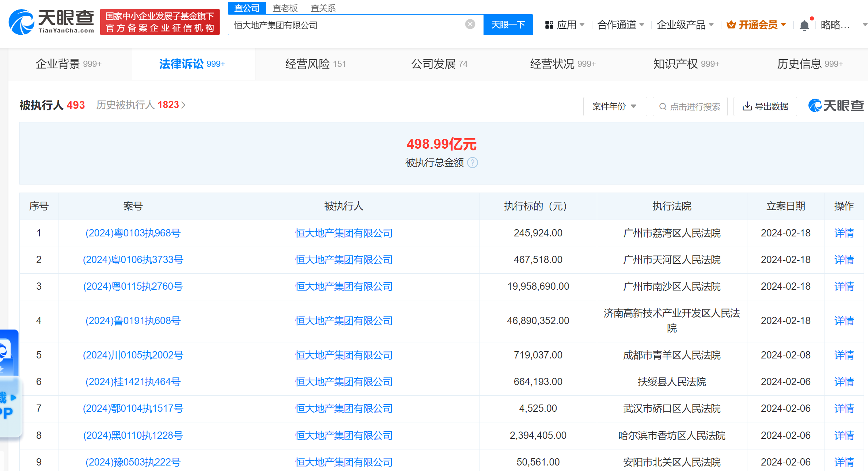The image size is (868, 471).
Task: Click the 点击进行搜索 search field
Action: coord(690,106)
